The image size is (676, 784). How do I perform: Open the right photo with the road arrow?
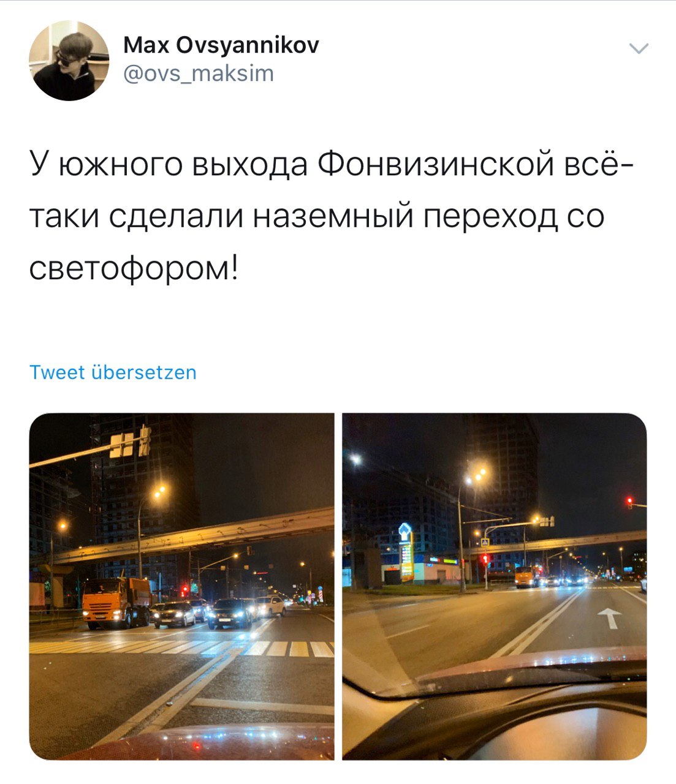click(x=495, y=587)
